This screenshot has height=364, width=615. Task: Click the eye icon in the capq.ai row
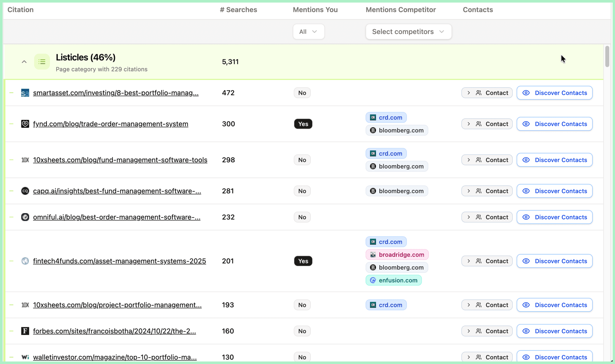click(526, 191)
